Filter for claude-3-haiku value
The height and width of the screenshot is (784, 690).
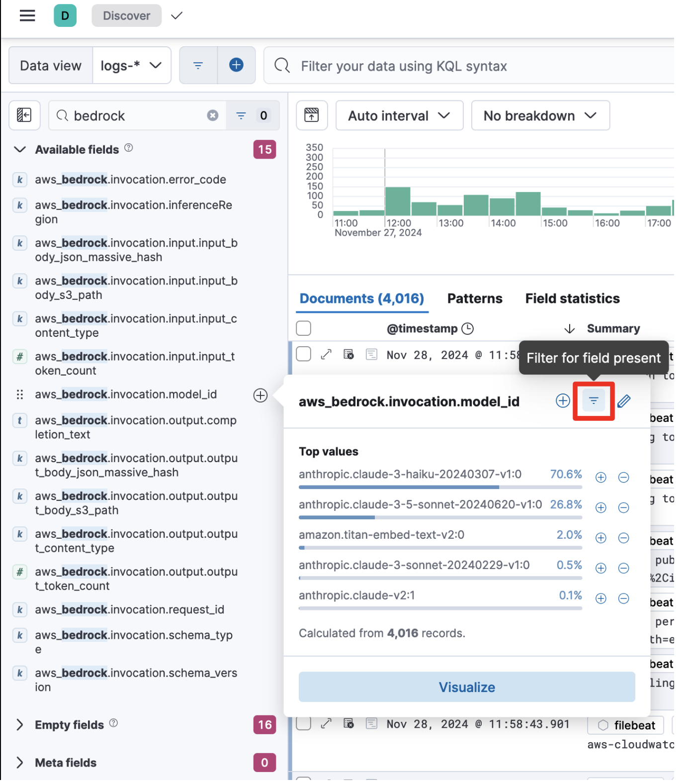601,478
